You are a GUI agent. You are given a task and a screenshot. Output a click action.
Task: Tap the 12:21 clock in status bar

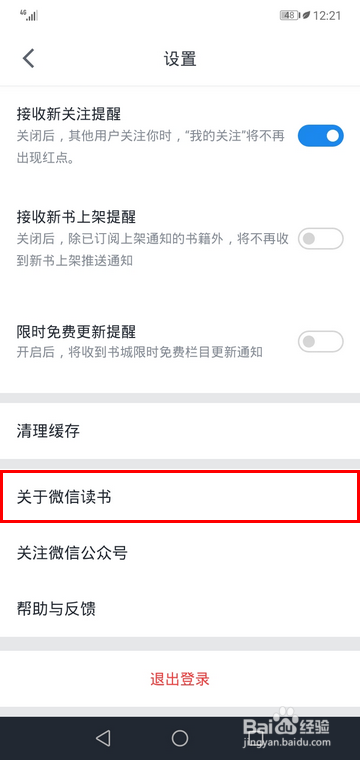pyautogui.click(x=328, y=16)
